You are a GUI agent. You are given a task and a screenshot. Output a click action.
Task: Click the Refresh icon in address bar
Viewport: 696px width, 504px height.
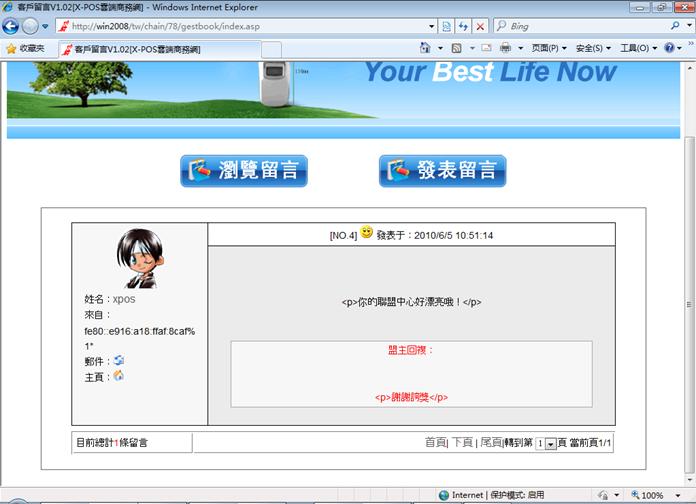462,26
